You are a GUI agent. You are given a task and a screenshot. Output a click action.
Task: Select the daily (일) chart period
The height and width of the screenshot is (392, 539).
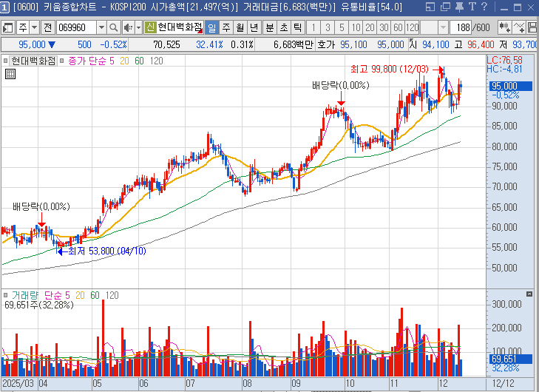[x=211, y=27]
